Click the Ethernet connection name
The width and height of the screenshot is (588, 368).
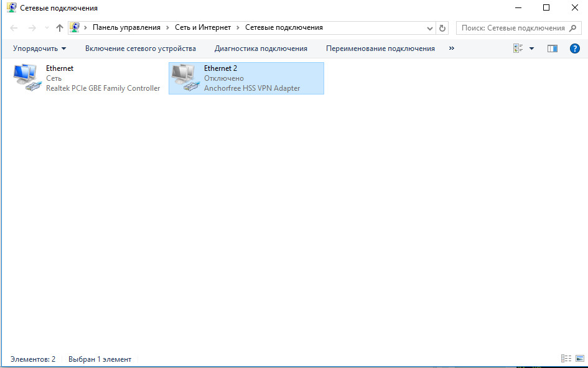click(60, 68)
